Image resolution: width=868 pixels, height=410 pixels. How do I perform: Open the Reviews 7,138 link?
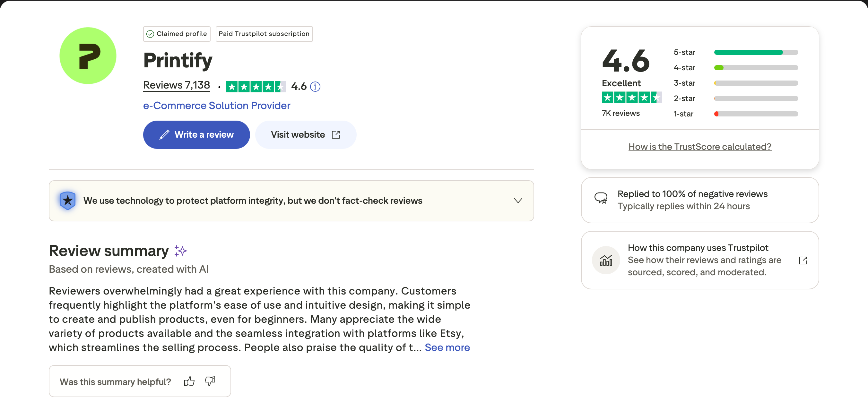pos(177,85)
